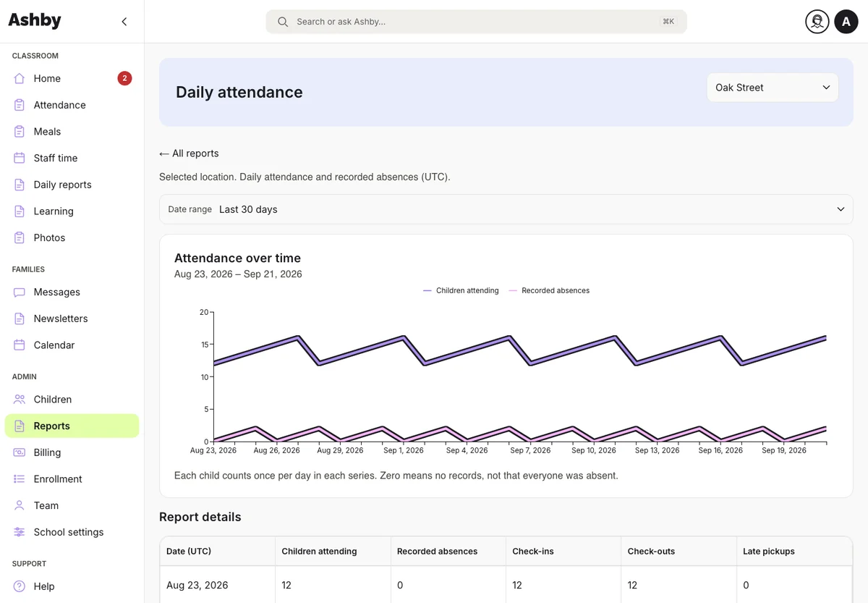Open Meals in the sidebar
This screenshot has width=868, height=603.
tap(72, 132)
